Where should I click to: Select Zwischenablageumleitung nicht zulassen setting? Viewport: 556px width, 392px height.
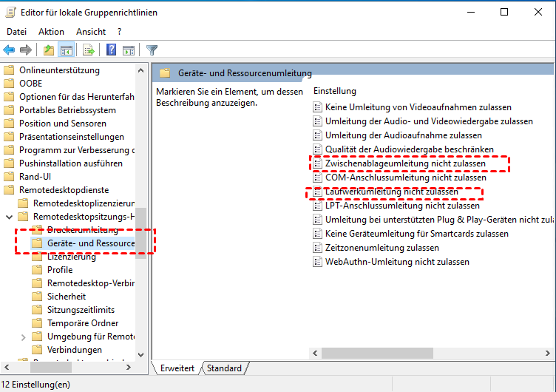click(x=405, y=163)
